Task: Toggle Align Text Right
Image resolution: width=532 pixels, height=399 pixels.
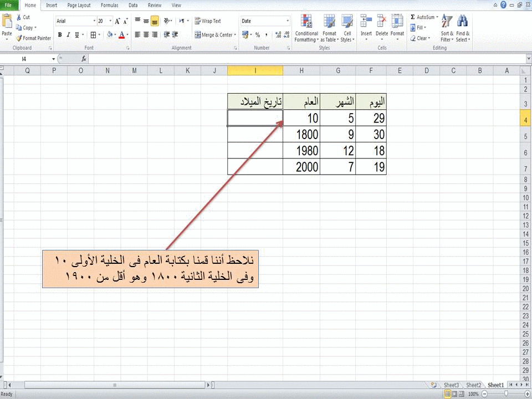Action: (x=155, y=34)
